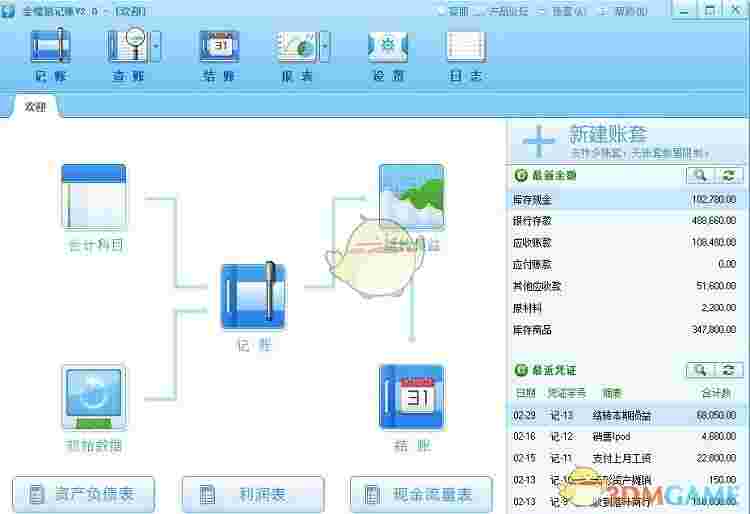
Task: Select the 原材料 balance row
Action: [x=626, y=308]
